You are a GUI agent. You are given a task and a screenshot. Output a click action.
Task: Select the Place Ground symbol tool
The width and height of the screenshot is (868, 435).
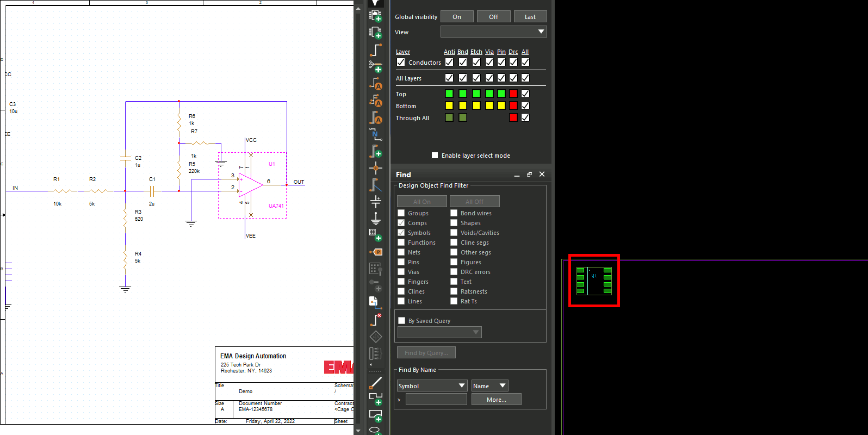375,219
